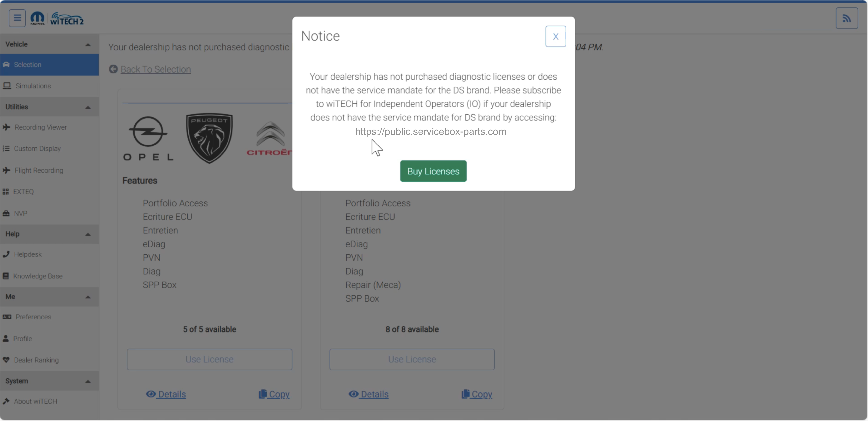This screenshot has height=421, width=868.
Task: Click the Features heading
Action: pyautogui.click(x=140, y=181)
